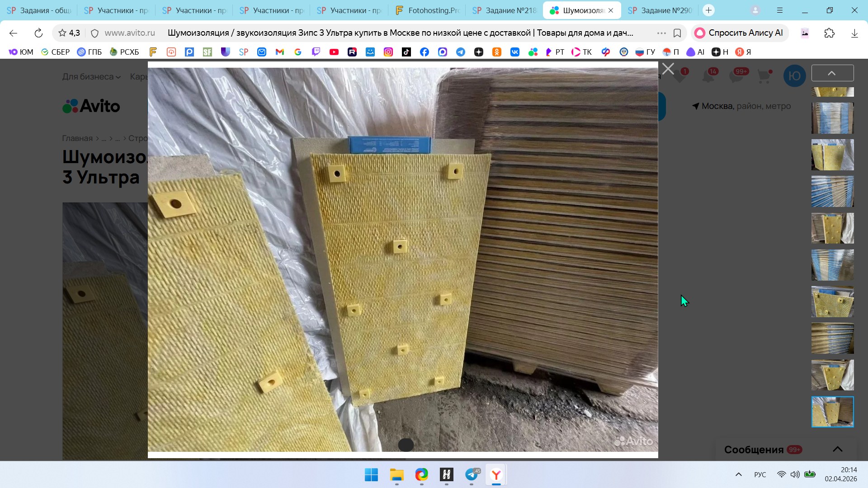Open browser extensions puzzle icon

[x=829, y=33]
